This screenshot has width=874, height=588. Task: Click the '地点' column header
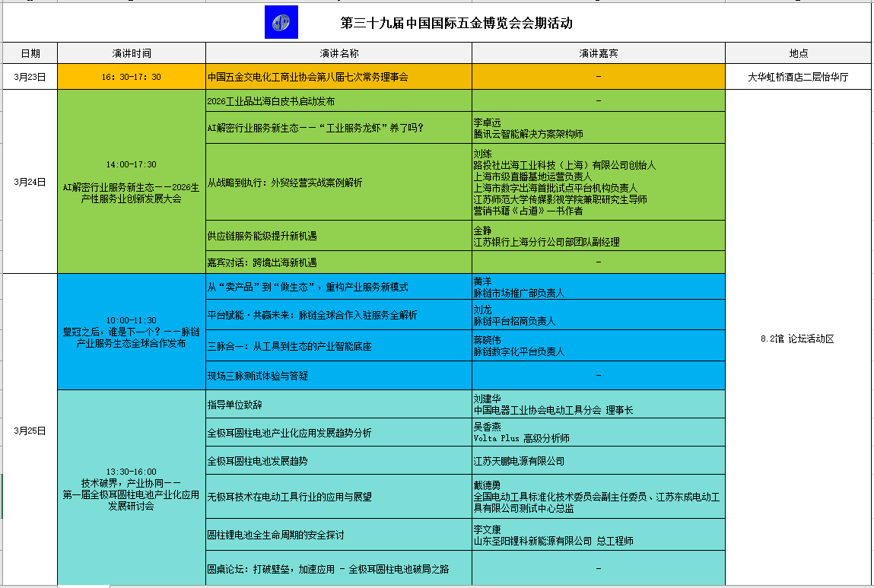(x=799, y=52)
